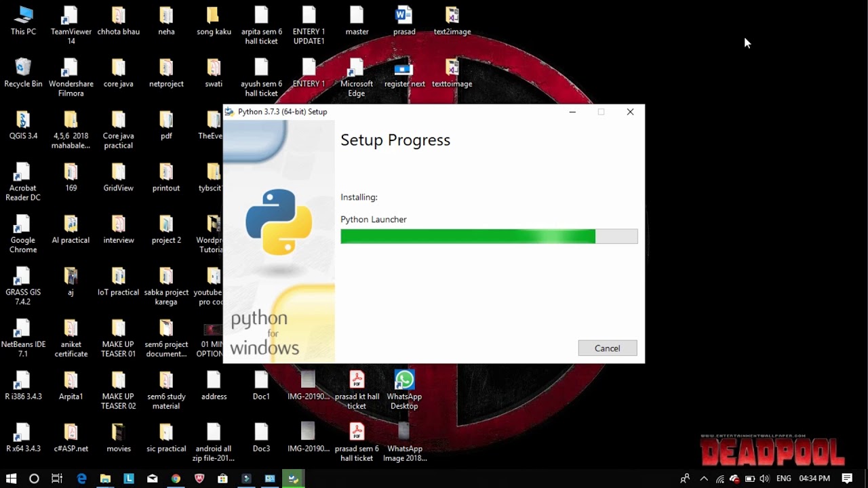Image resolution: width=868 pixels, height=488 pixels.
Task: Select the IoT practical folder
Action: tap(118, 281)
